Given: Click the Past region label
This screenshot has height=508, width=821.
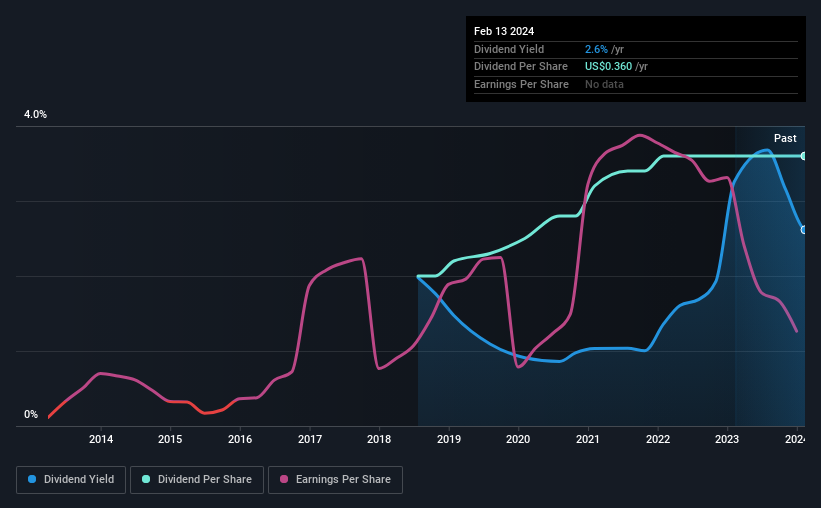Looking at the screenshot, I should point(785,138).
